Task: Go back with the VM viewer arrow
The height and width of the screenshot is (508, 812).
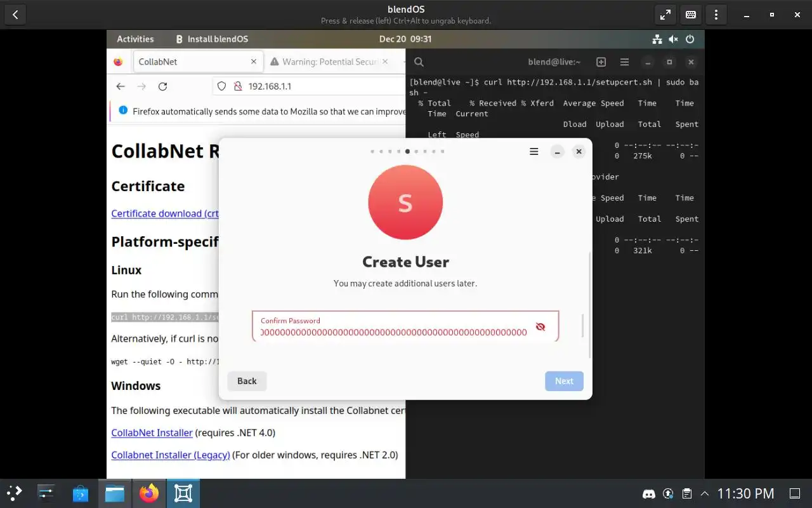Action: (15, 14)
